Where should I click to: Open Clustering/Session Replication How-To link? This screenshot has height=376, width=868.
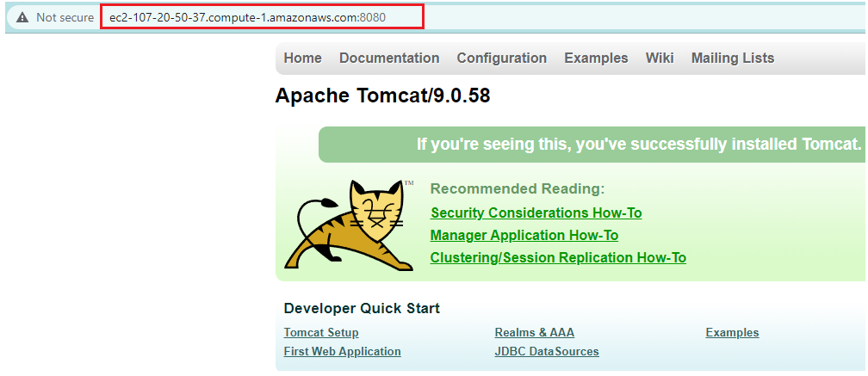coord(558,257)
